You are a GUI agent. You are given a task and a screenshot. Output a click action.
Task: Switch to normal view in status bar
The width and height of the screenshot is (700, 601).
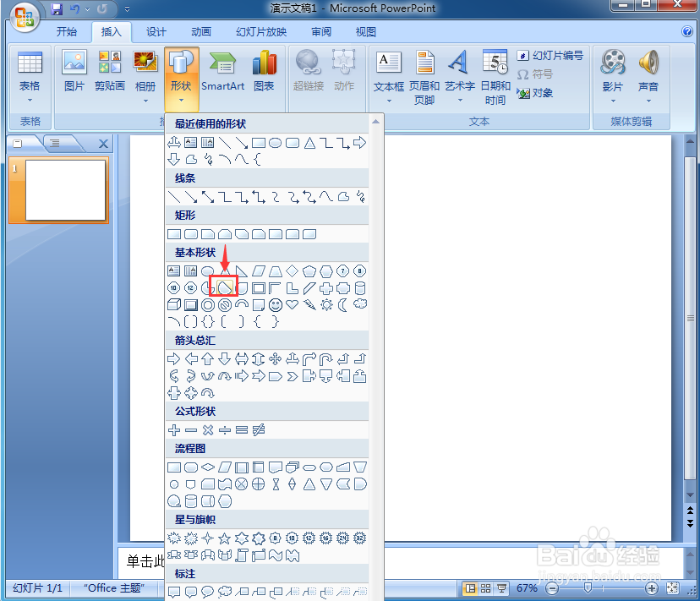[470, 588]
